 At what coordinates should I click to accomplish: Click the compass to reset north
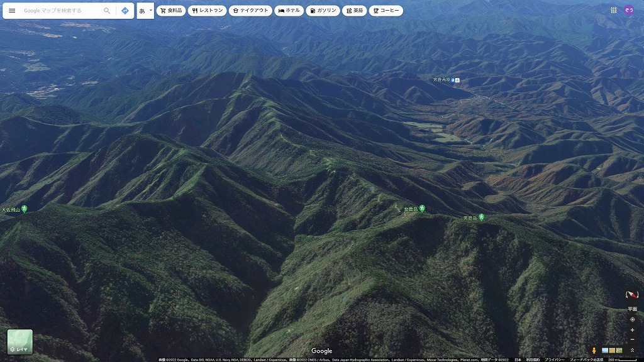632,295
